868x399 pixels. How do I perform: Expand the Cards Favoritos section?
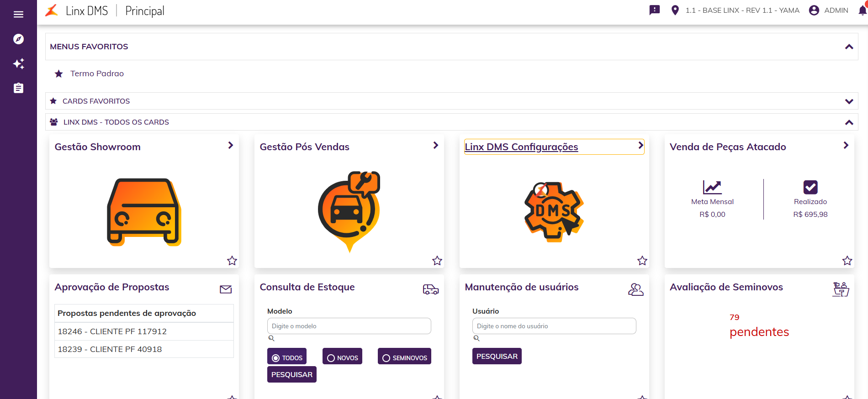pyautogui.click(x=849, y=101)
